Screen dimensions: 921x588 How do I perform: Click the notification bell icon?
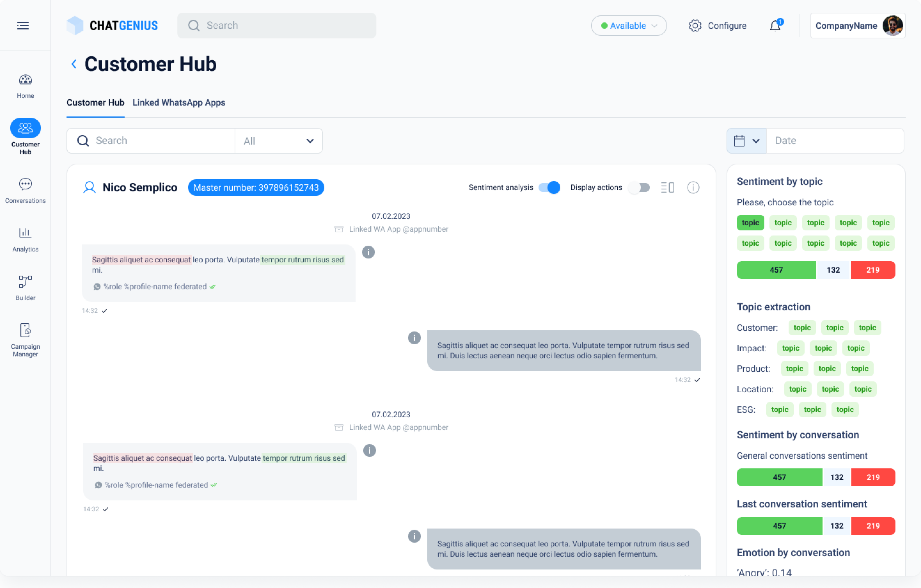[x=775, y=26]
